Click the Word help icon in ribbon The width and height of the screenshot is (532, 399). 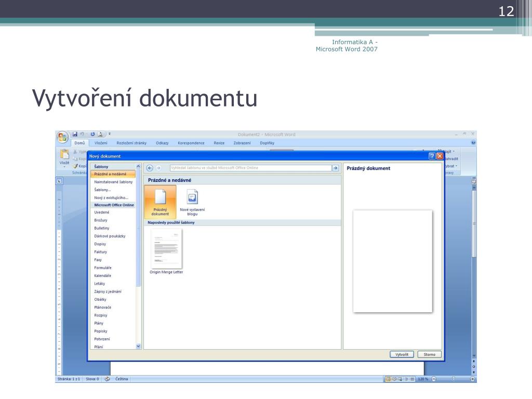click(473, 143)
